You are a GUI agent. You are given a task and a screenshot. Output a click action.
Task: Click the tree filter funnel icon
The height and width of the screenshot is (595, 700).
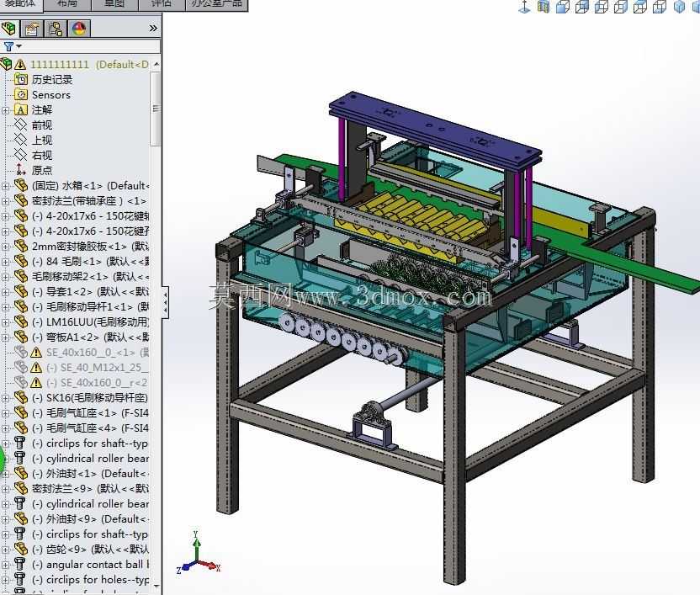[8, 46]
